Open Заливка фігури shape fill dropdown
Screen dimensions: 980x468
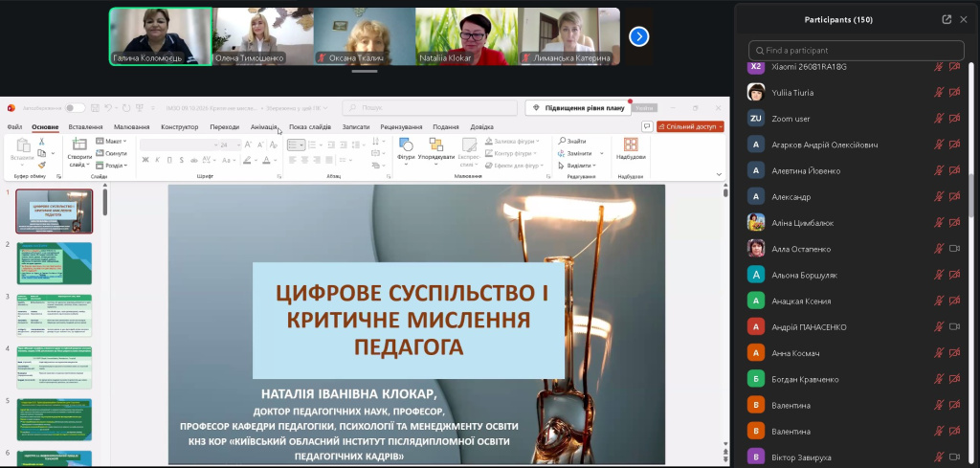(512, 142)
